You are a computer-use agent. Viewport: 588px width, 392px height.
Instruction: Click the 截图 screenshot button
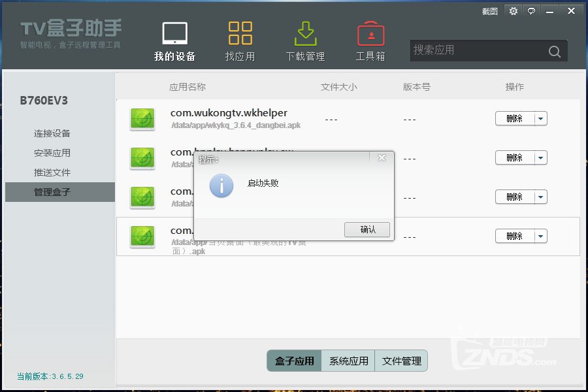coord(490,12)
